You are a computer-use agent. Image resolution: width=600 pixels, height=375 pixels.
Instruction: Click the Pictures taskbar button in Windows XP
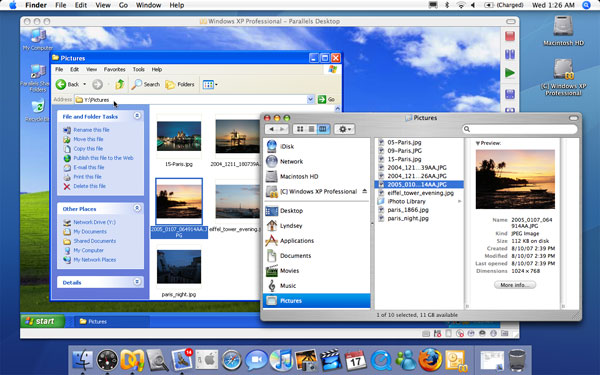[111, 321]
